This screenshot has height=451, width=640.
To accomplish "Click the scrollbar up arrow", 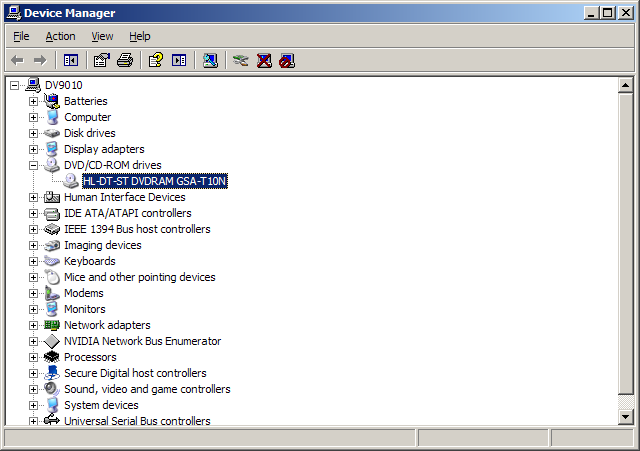I will pyautogui.click(x=625, y=85).
